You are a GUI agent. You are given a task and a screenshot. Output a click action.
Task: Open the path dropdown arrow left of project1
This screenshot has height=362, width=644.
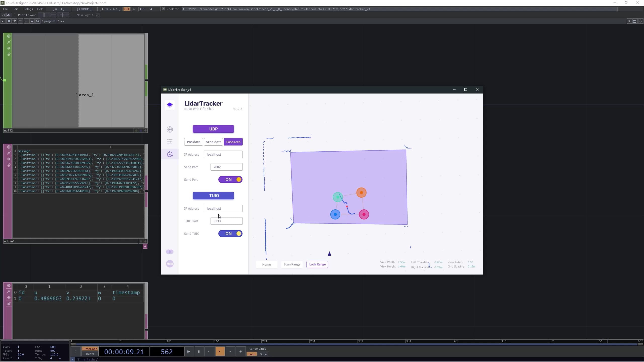coord(3,21)
